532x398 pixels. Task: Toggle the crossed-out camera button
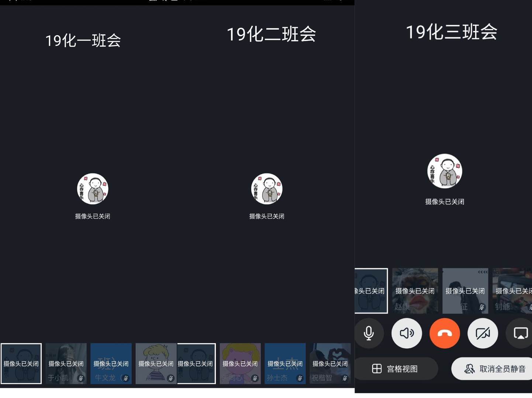click(x=483, y=333)
